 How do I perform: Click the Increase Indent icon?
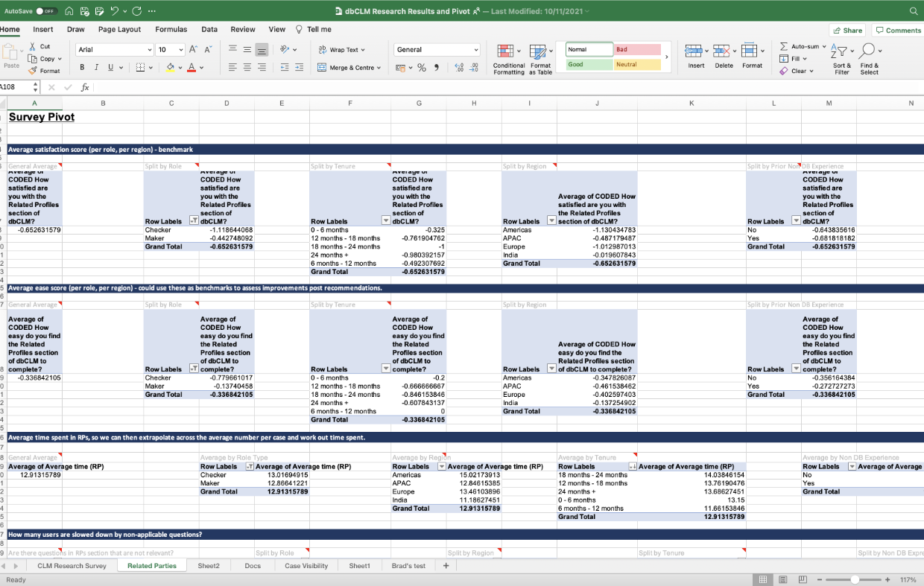(299, 68)
